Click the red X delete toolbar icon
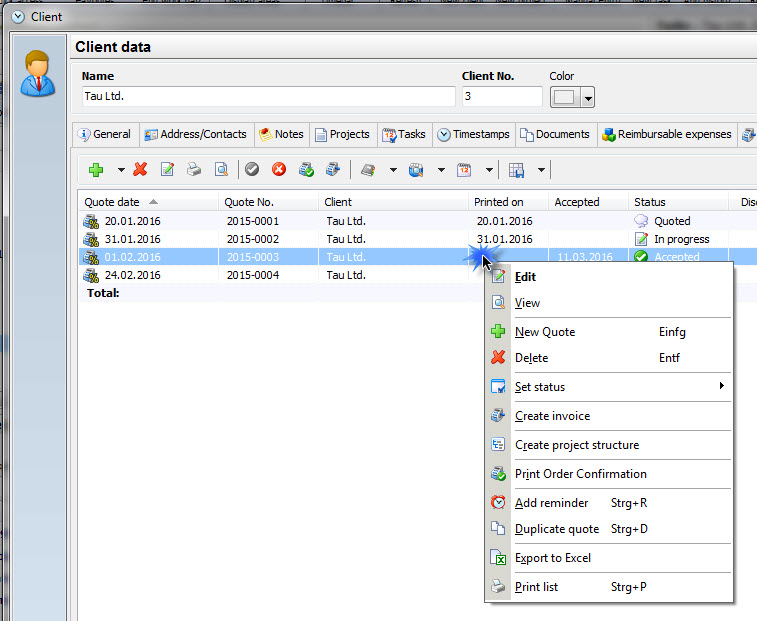The width and height of the screenshot is (757, 621). coord(140,170)
